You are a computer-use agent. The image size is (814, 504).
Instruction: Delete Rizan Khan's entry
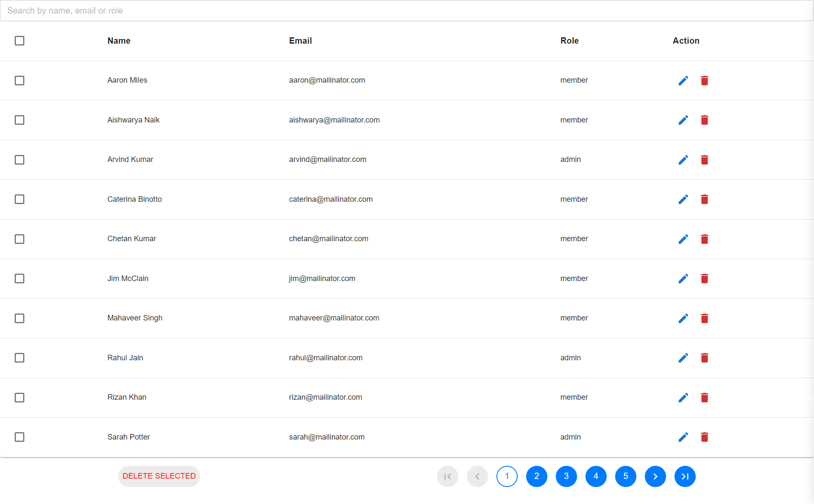coord(704,398)
